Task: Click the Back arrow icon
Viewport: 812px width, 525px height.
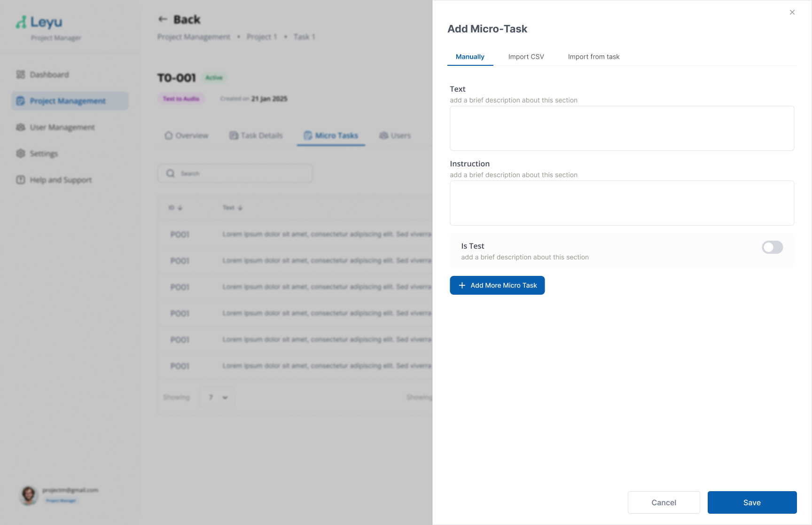Action: (163, 19)
